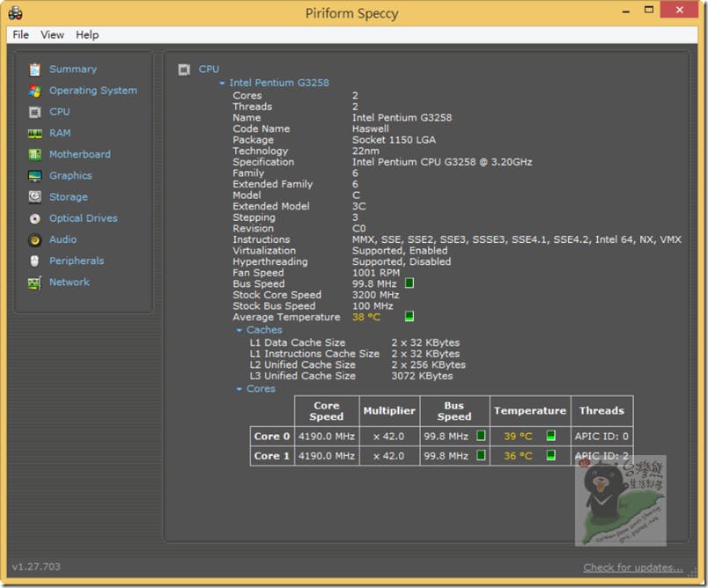Select CPU in the left sidebar
The height and width of the screenshot is (588, 708).
[x=60, y=112]
